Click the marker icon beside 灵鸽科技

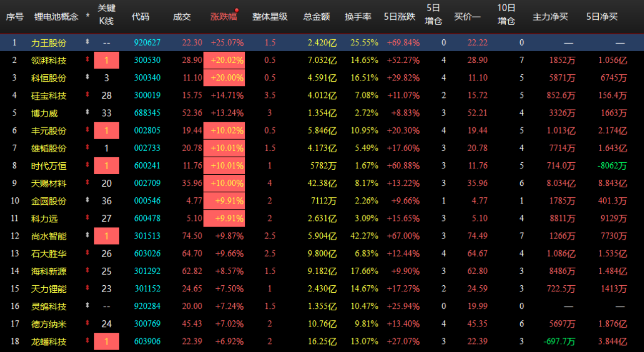click(x=88, y=306)
